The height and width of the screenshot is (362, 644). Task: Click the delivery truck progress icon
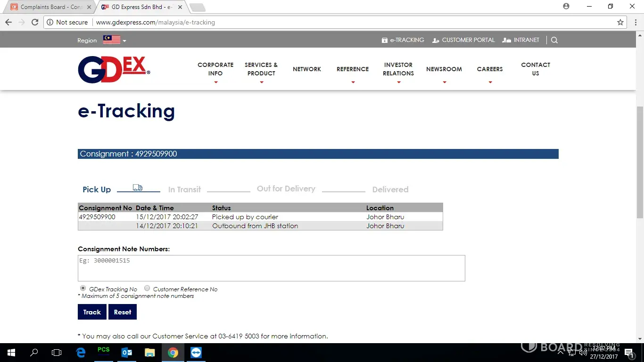point(138,188)
